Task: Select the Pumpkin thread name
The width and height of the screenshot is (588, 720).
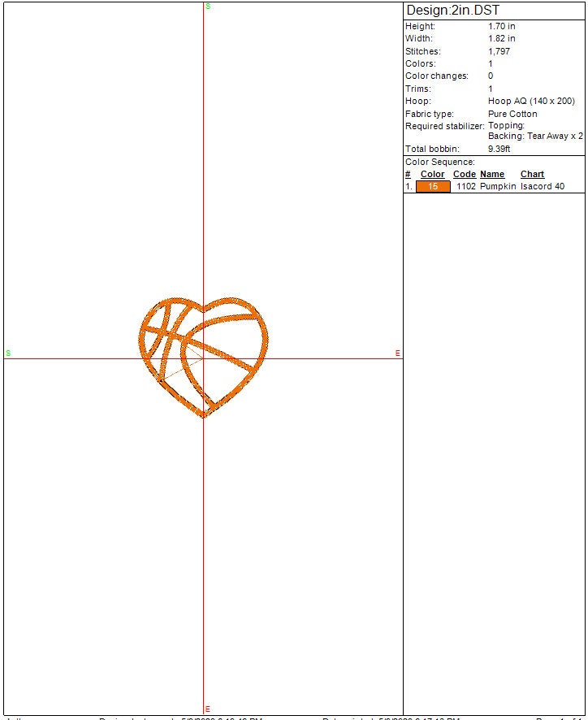Action: 497,187
